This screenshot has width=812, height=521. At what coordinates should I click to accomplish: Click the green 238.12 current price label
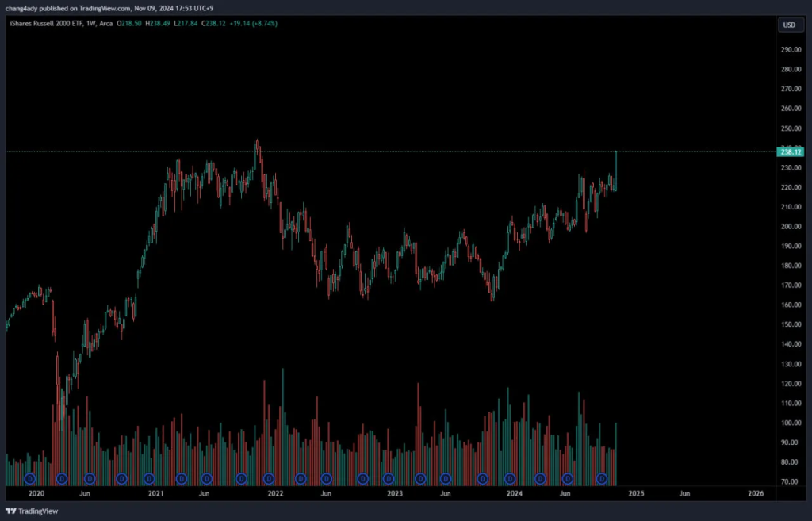pos(791,151)
